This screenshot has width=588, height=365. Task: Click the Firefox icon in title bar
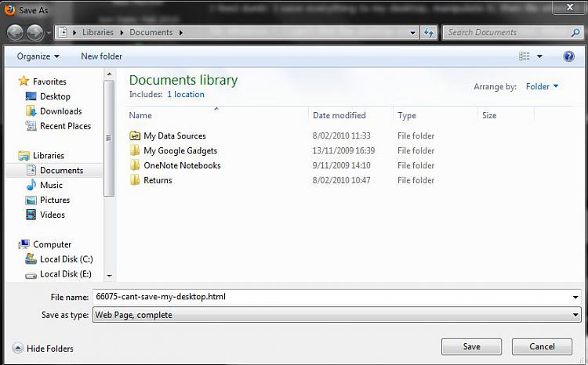pyautogui.click(x=9, y=9)
